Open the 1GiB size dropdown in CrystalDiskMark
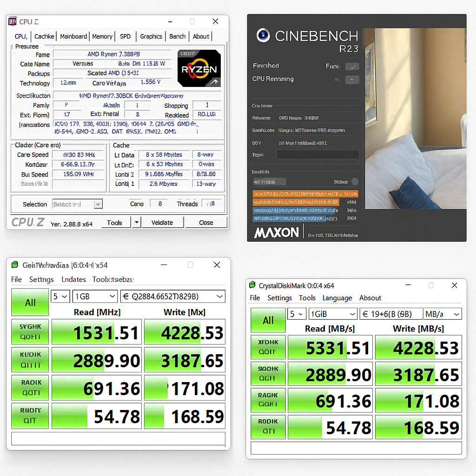 pos(333,314)
